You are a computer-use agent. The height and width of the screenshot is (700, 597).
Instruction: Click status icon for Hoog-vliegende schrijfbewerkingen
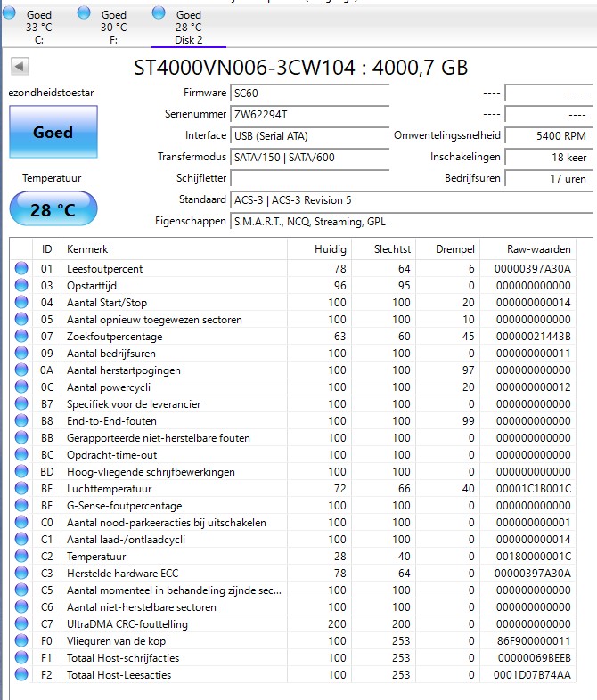point(21,471)
